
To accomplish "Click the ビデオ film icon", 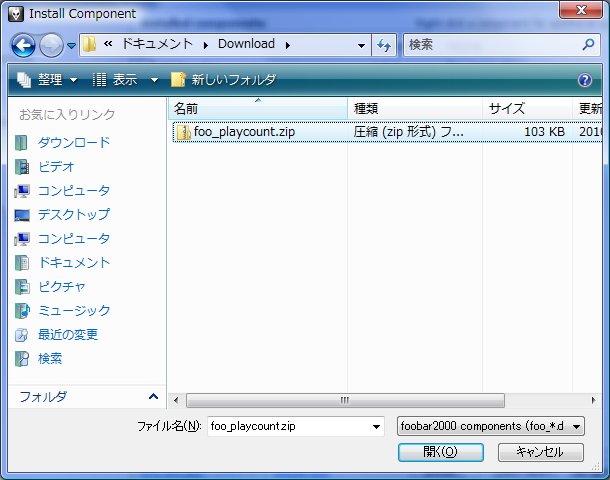I will pos(22,167).
